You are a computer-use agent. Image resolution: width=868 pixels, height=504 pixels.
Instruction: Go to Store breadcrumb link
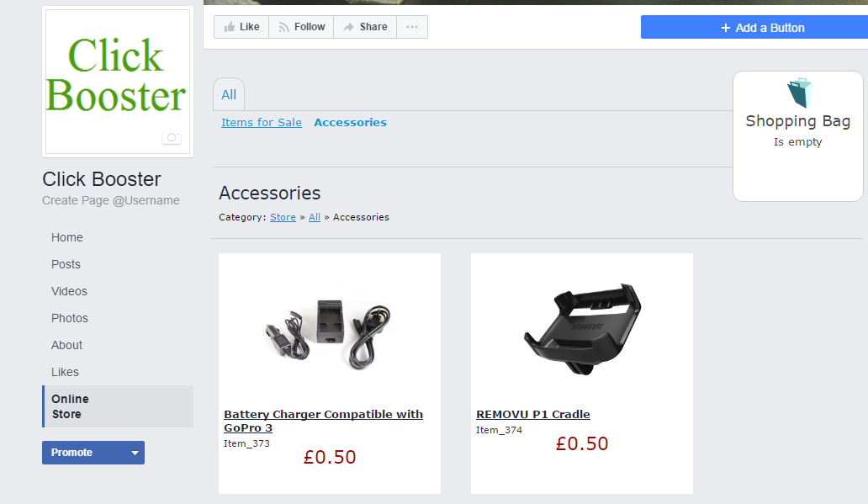click(x=283, y=217)
